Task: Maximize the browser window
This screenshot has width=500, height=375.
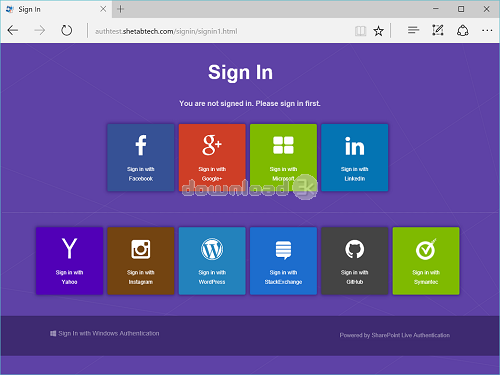Action: (x=461, y=9)
